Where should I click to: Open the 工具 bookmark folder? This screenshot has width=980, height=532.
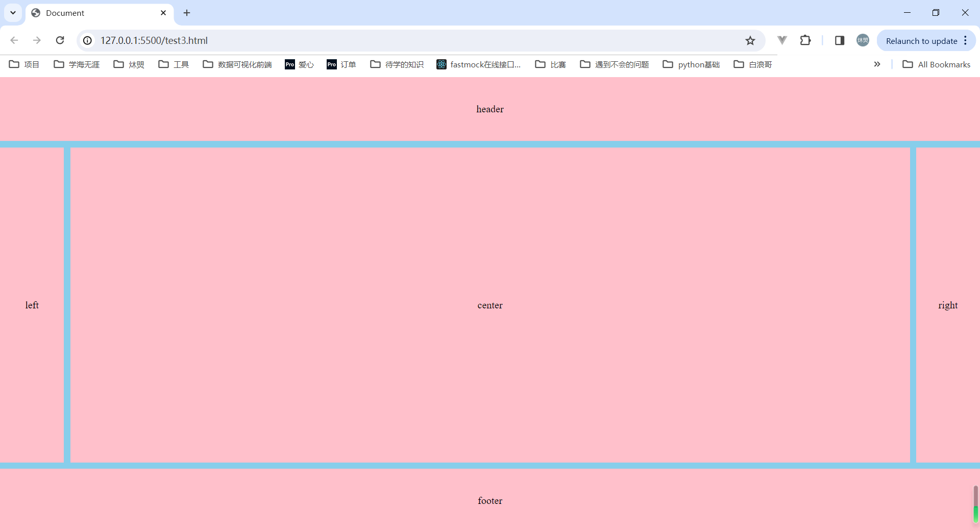pos(174,64)
